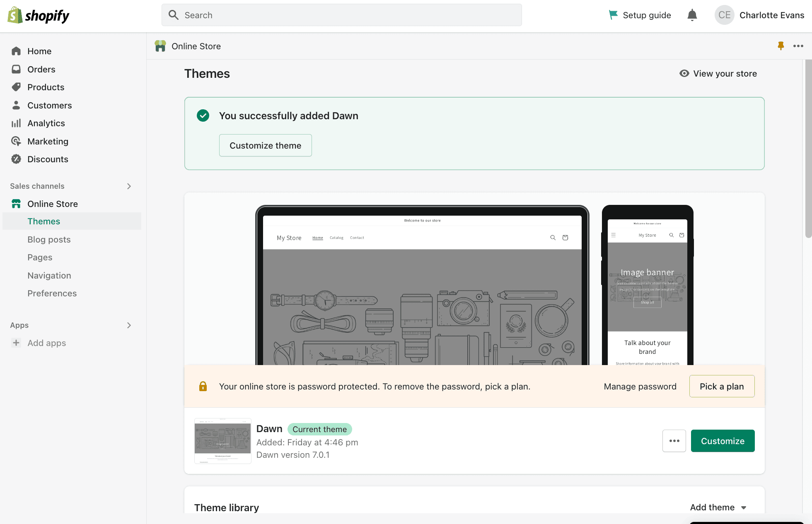Image resolution: width=812 pixels, height=524 pixels.
Task: Click the success checkmark icon on notification
Action: click(203, 116)
